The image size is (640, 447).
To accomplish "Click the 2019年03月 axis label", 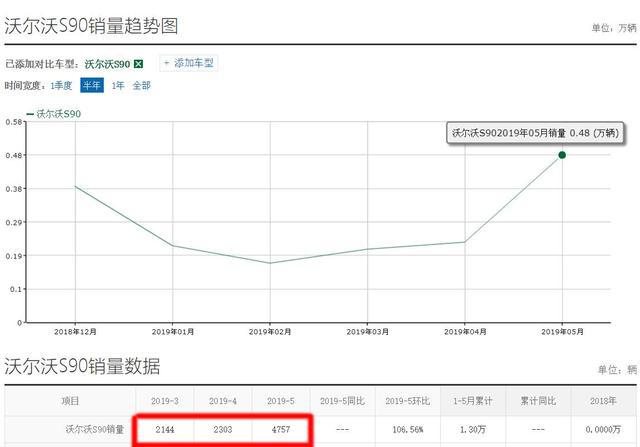I will click(367, 332).
